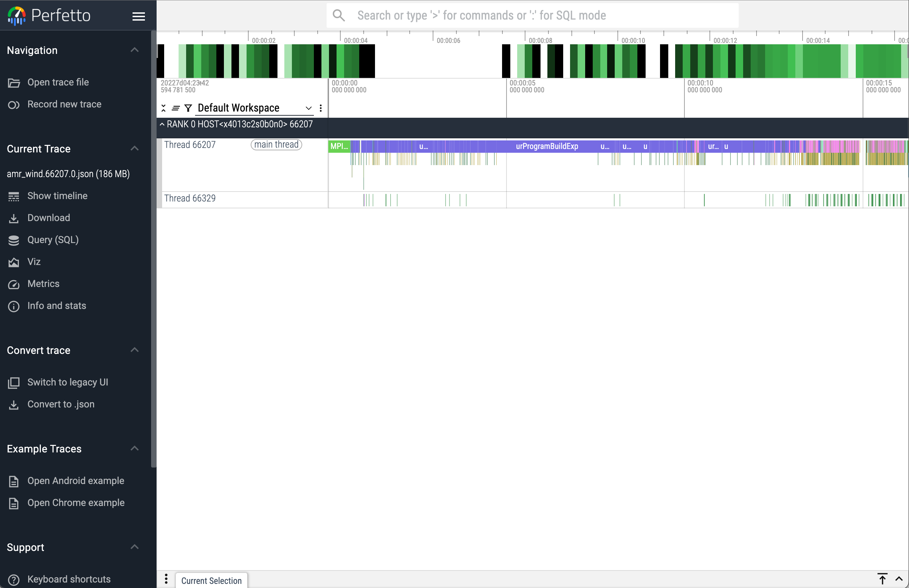Collapse the Convert trace section
The image size is (909, 588).
(134, 350)
